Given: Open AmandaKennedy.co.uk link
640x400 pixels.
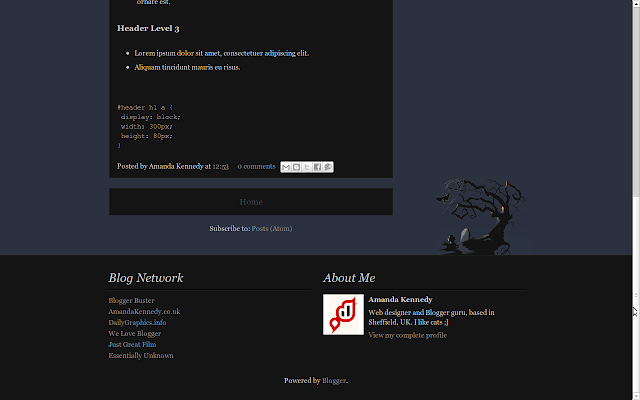Looking at the screenshot, I should click(x=144, y=312).
